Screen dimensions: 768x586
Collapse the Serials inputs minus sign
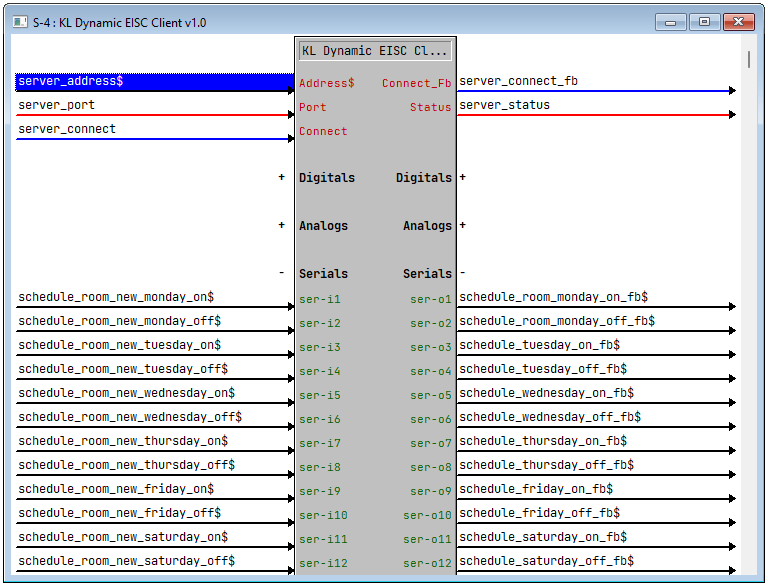282,273
